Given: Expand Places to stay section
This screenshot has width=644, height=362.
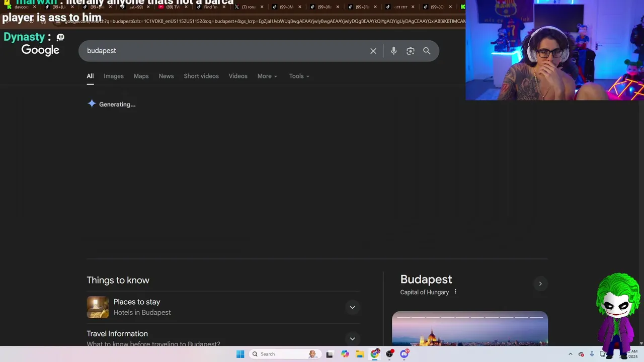Looking at the screenshot, I should click(352, 307).
